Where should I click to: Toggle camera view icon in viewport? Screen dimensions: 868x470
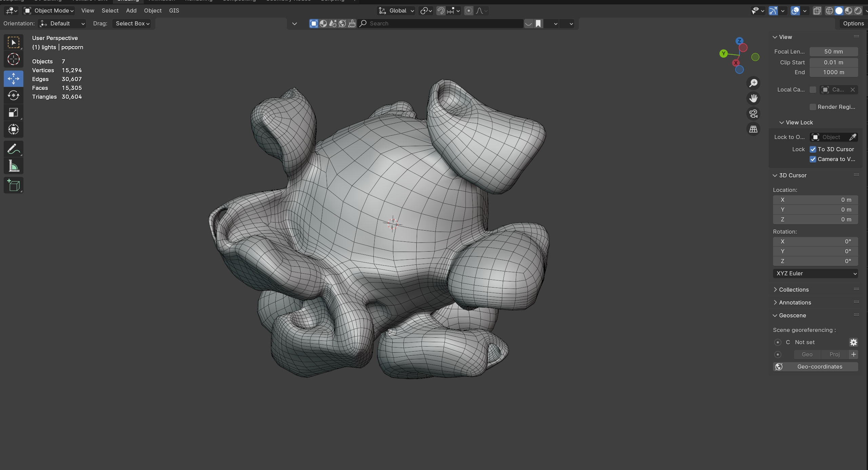point(753,114)
